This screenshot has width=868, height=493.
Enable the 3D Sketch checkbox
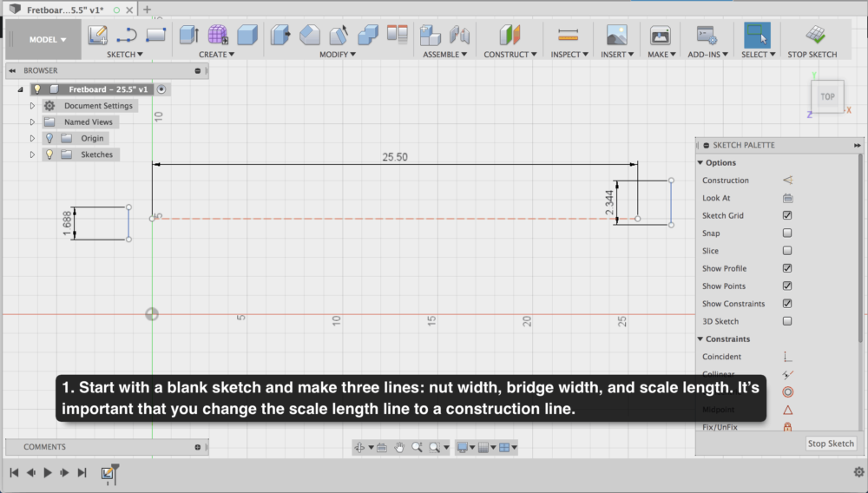(787, 321)
